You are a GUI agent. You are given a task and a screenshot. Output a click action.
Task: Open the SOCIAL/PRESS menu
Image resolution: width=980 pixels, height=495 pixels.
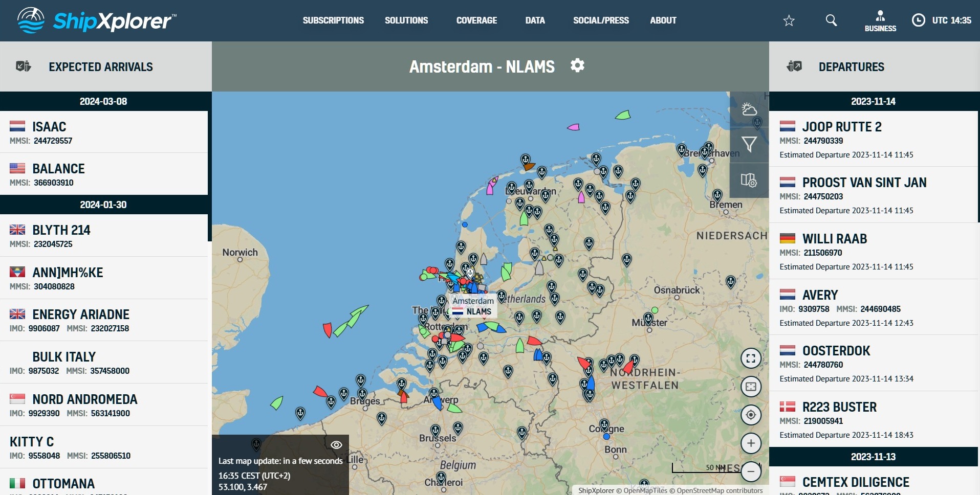[x=601, y=20]
